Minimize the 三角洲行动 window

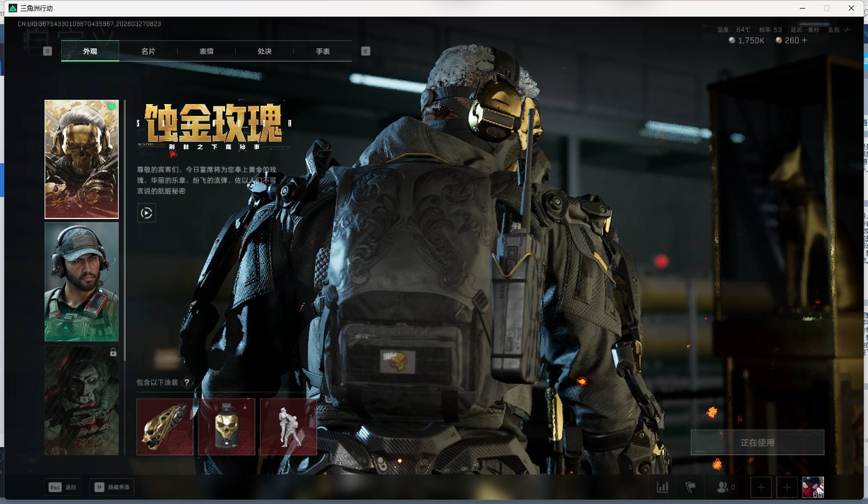803,8
